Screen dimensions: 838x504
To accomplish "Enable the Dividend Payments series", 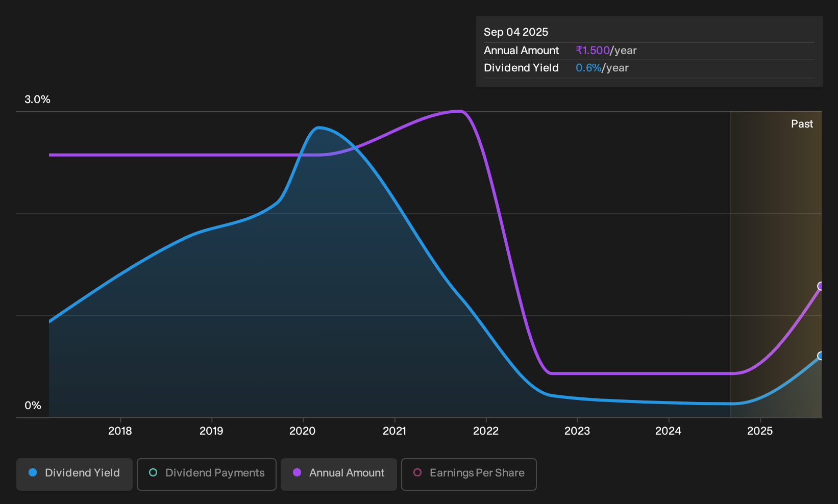I will click(x=207, y=474).
